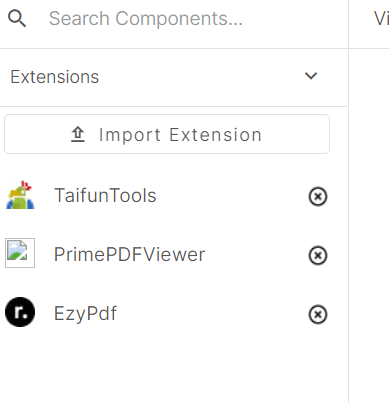Image resolution: width=389 pixels, height=403 pixels.
Task: Remove the PrimePDFViewer extension
Action: [318, 256]
